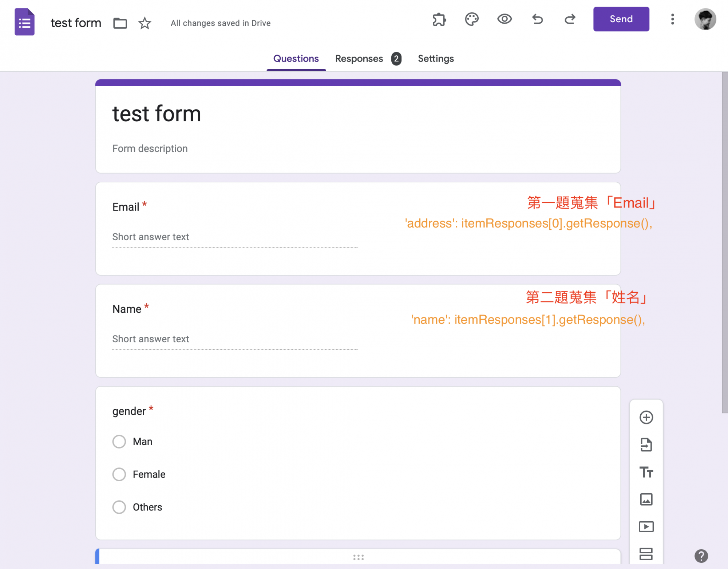Open the add-ons puzzle icon
The height and width of the screenshot is (569, 728).
coord(439,19)
